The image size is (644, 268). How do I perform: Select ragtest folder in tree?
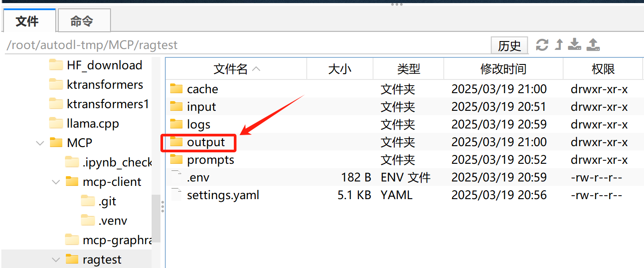coord(102,260)
